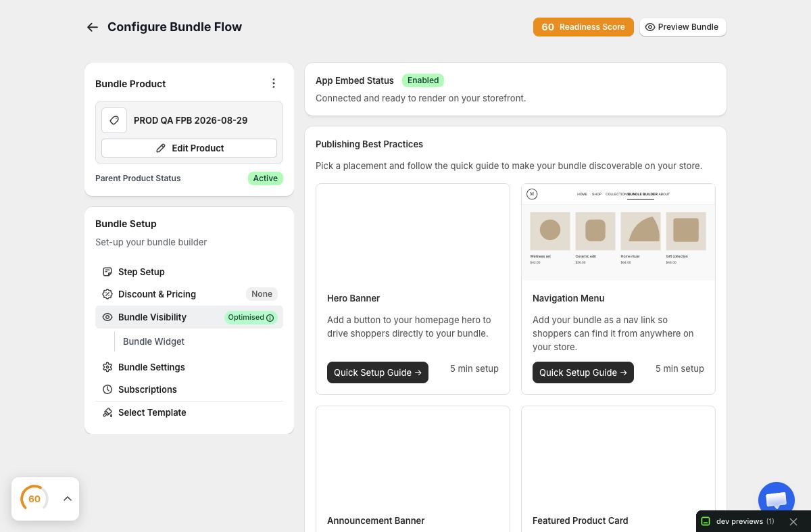Click the Preview Bundle button
Screen dimensions: 811x532
pyautogui.click(x=683, y=27)
